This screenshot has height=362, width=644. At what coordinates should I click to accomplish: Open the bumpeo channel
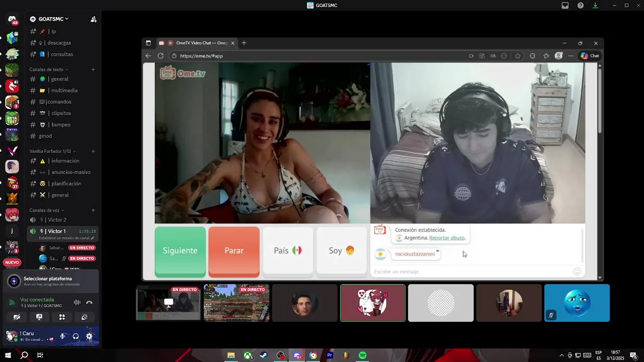(62, 125)
